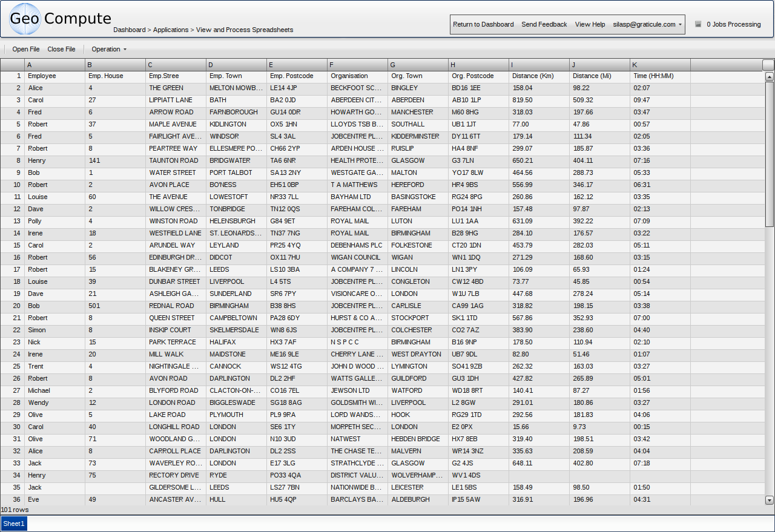Viewport: 775px width, 532px height.
Task: Click Return to Dashboard
Action: coord(483,24)
